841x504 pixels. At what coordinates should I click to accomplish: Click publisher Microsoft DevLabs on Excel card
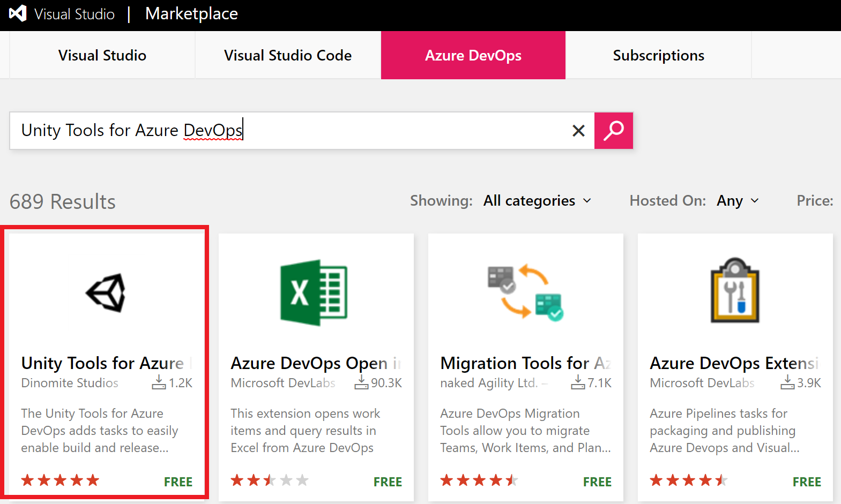click(283, 383)
